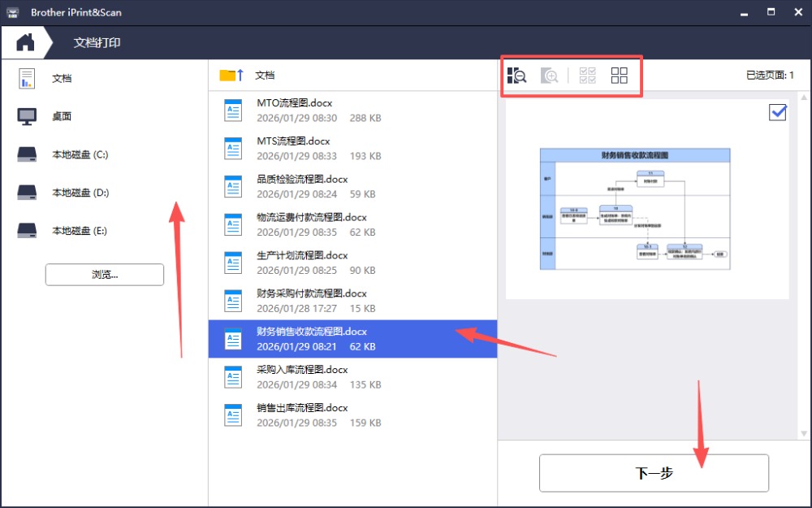The image size is (812, 508).
Task: Go up one folder level
Action: pyautogui.click(x=231, y=76)
